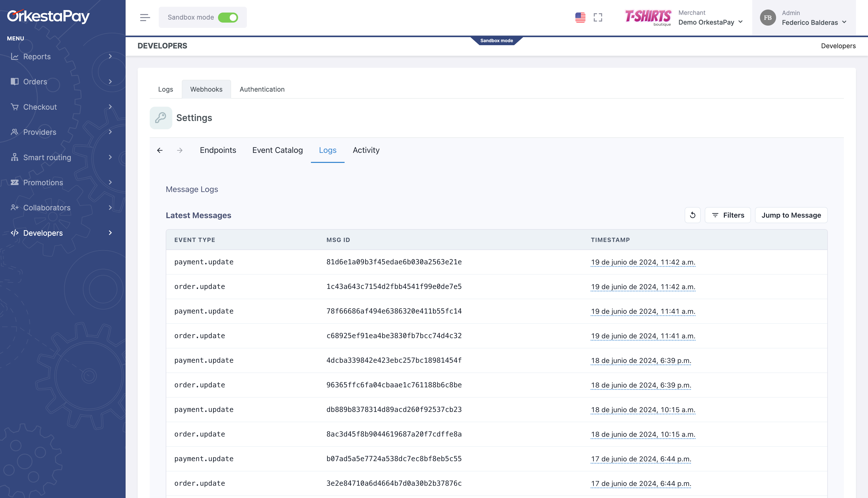Click the back arrow icon
The height and width of the screenshot is (498, 868).
(160, 151)
